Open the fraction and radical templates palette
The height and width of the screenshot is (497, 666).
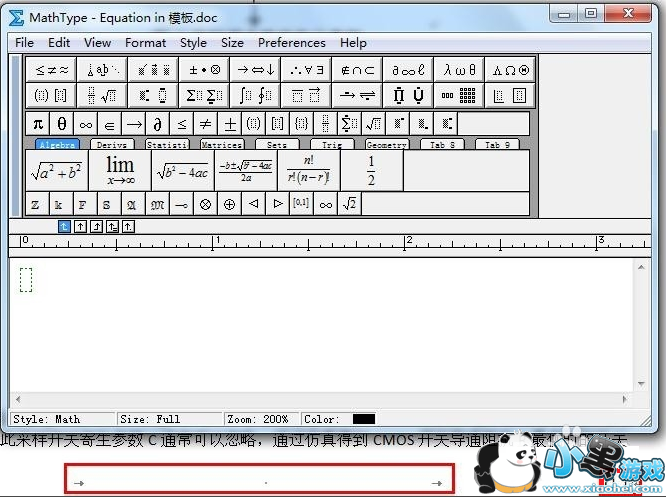click(x=103, y=96)
